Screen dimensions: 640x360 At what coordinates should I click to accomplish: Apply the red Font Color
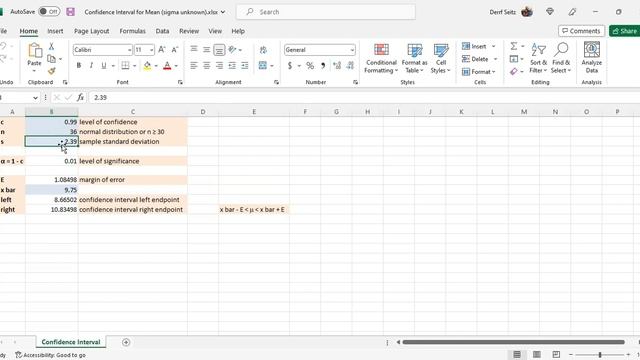[x=167, y=65]
